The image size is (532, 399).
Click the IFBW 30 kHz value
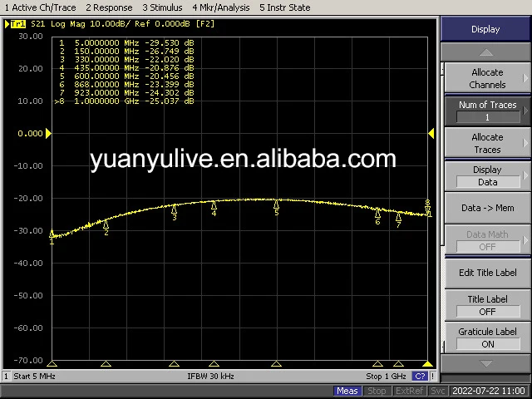coord(210,376)
